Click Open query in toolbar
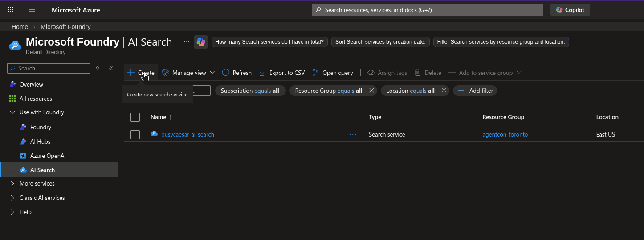644x240 pixels. click(333, 73)
